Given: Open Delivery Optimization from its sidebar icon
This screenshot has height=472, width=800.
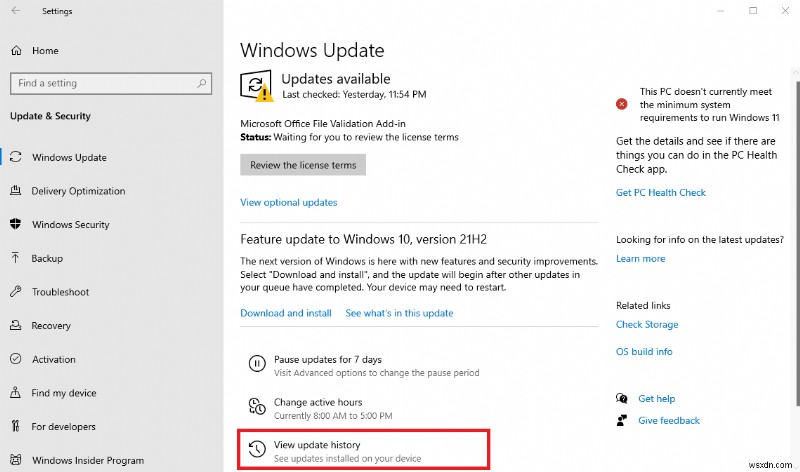Looking at the screenshot, I should [16, 191].
